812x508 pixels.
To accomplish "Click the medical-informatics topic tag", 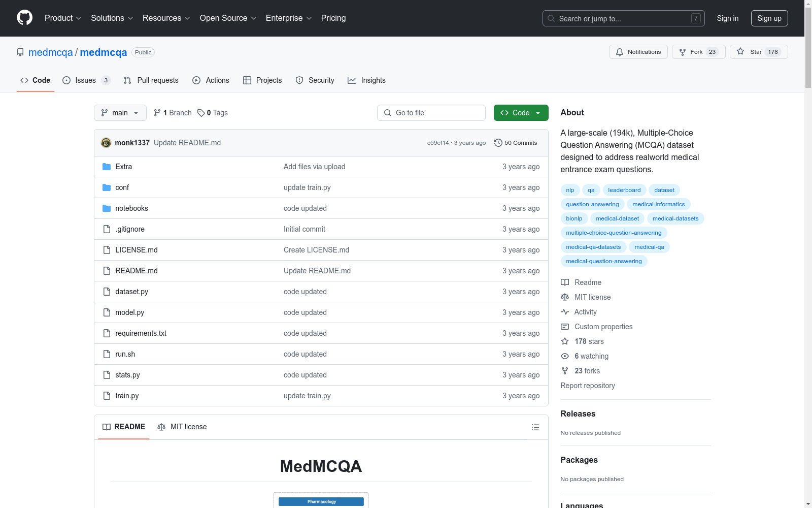I will click(659, 204).
